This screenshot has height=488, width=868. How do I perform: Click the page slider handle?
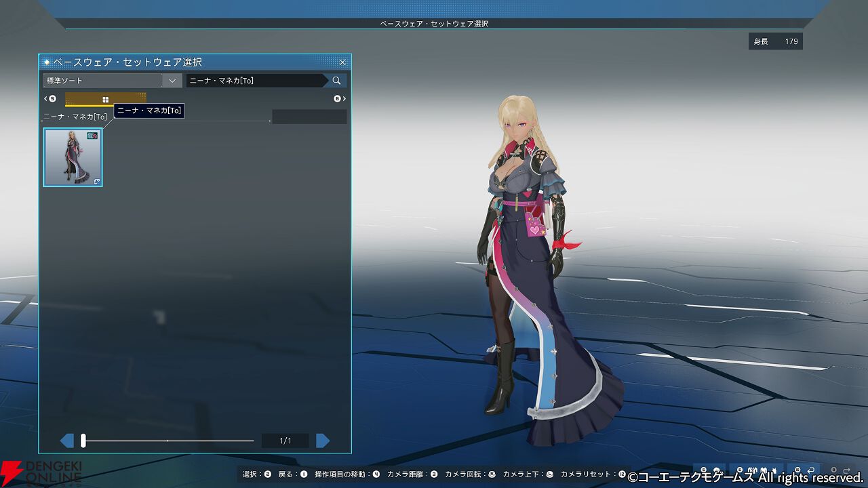(83, 441)
